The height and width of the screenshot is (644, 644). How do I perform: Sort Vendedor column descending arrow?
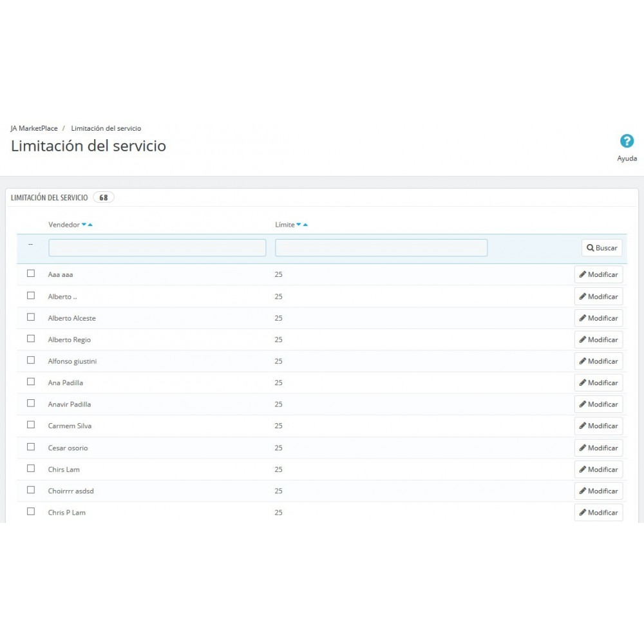pos(84,225)
